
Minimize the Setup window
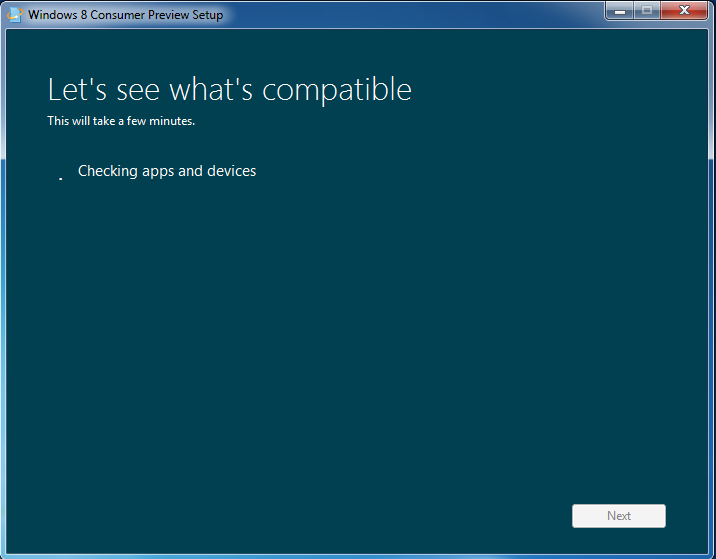coord(620,11)
